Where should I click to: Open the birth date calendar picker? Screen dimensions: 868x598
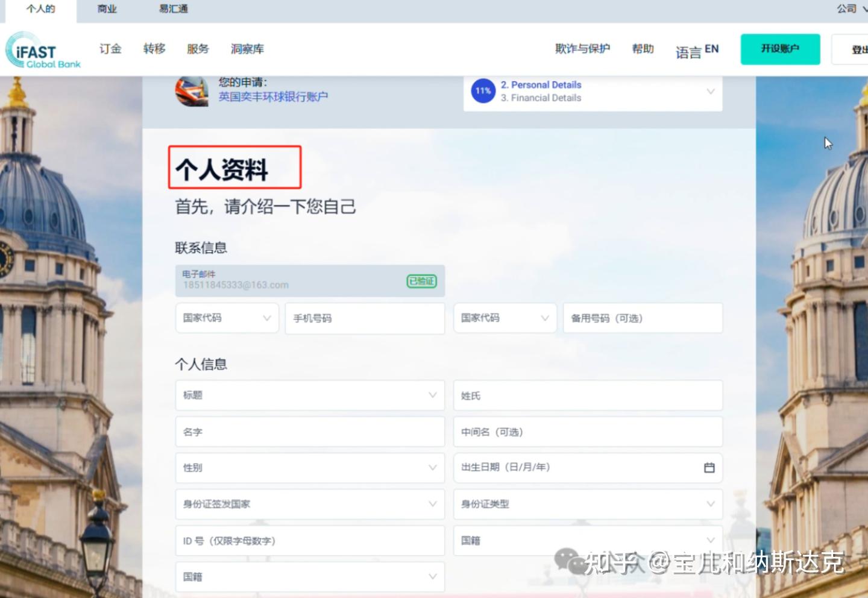(709, 467)
